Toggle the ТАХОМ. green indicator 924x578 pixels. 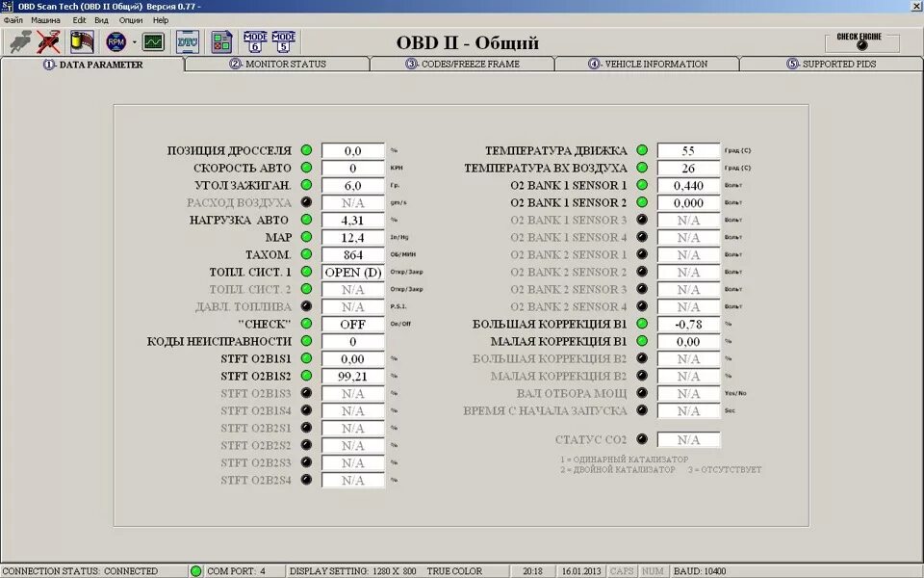tap(306, 254)
